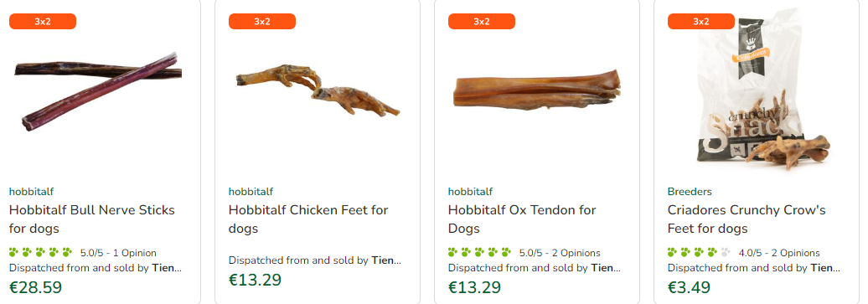Open the Ox Tendon product image
The height and width of the screenshot is (304, 868).
pyautogui.click(x=536, y=90)
